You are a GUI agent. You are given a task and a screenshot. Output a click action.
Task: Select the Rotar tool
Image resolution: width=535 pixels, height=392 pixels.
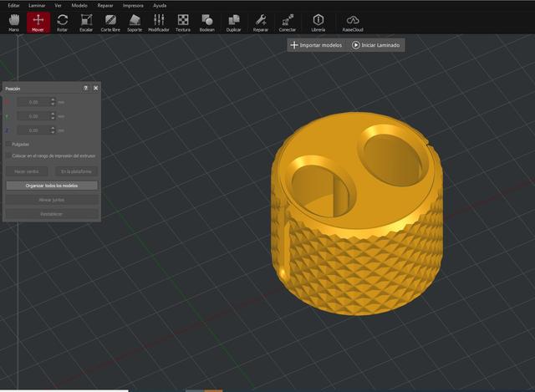point(62,23)
